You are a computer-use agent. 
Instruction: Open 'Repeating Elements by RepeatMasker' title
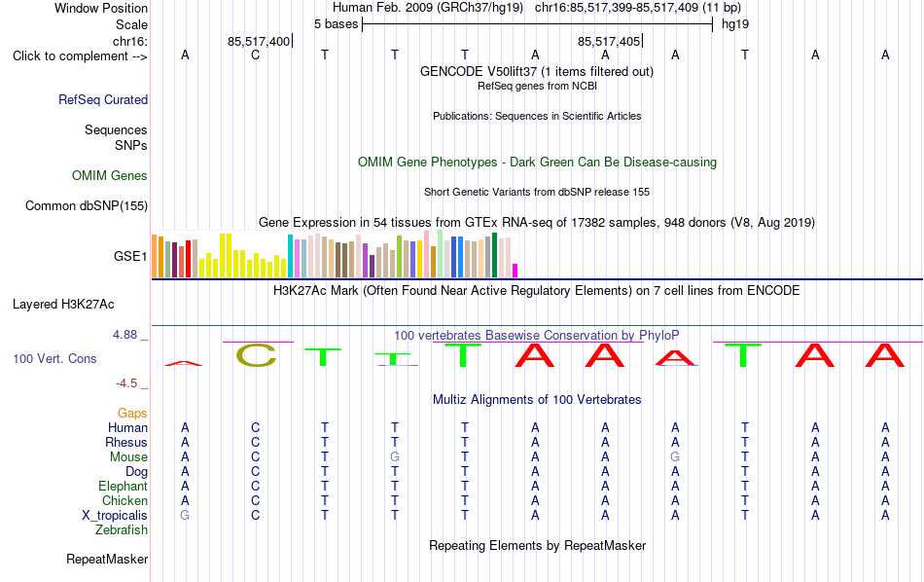[x=537, y=545]
